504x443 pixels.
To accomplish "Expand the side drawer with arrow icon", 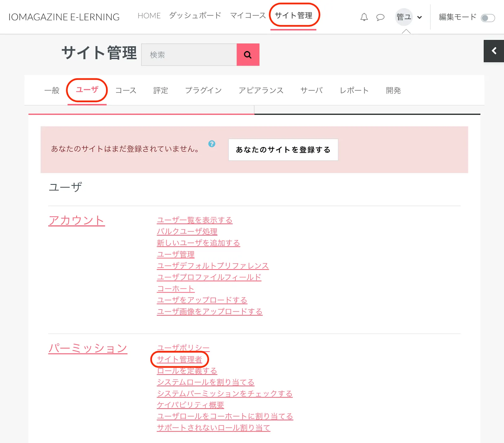I will 494,51.
